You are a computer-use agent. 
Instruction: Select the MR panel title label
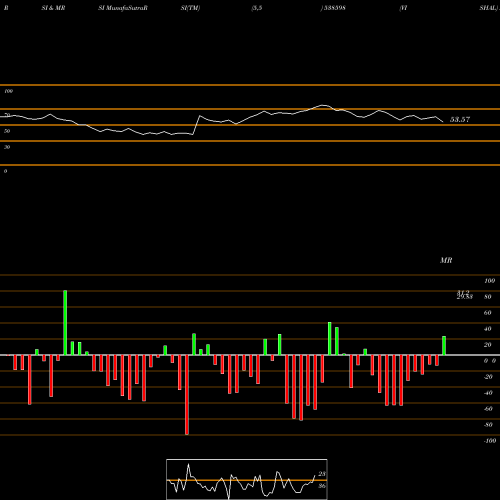(446, 260)
